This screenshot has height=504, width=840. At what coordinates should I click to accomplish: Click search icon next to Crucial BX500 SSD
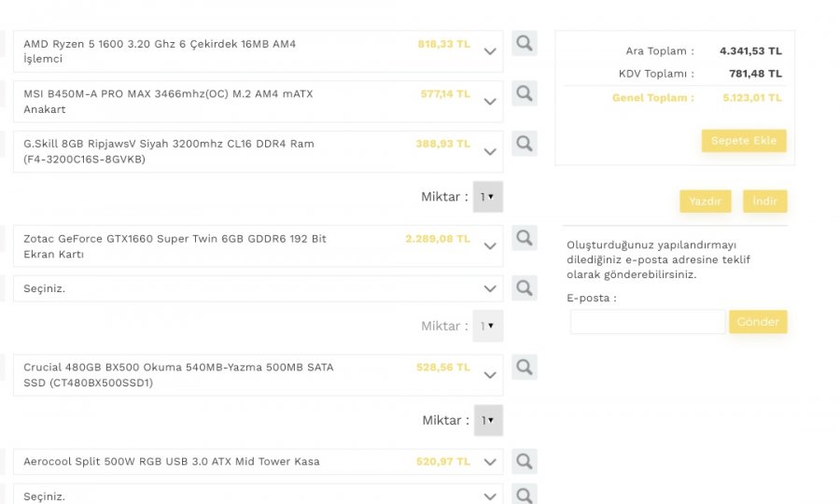pyautogui.click(x=525, y=367)
